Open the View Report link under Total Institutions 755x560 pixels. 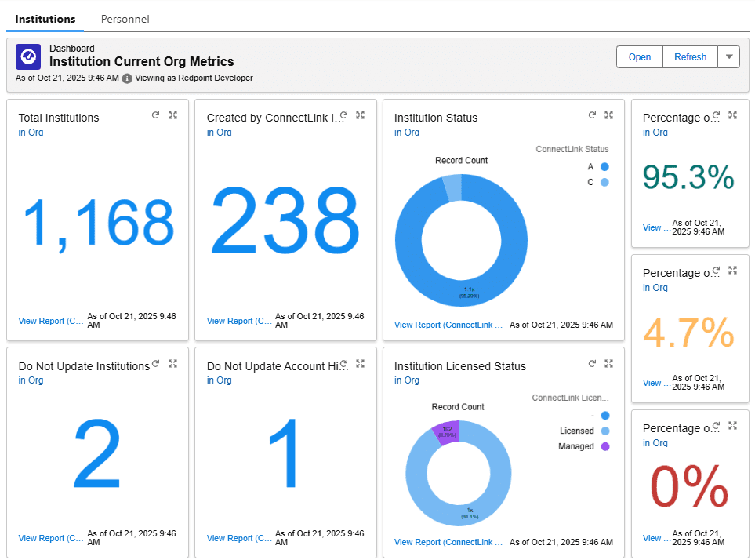tap(50, 321)
